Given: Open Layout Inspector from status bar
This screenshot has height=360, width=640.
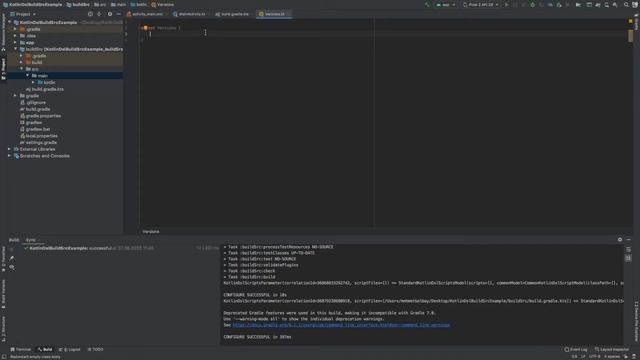Looking at the screenshot, I should point(611,349).
